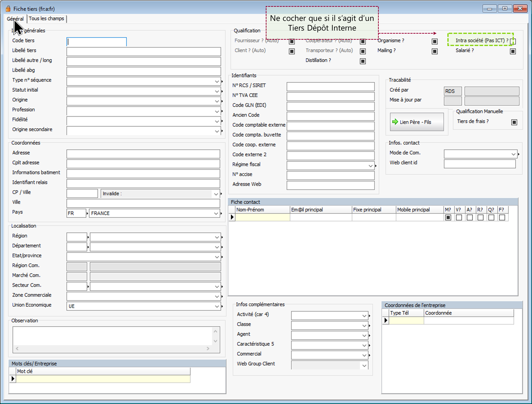The image size is (532, 404).
Task: Click the side arrow right of Régime fiscal
Action: tap(376, 166)
